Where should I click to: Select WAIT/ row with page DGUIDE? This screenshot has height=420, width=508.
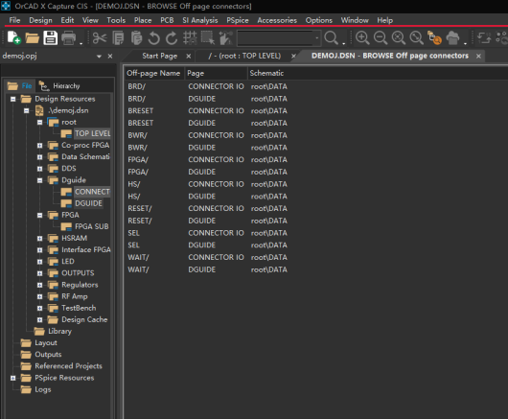pyautogui.click(x=207, y=269)
